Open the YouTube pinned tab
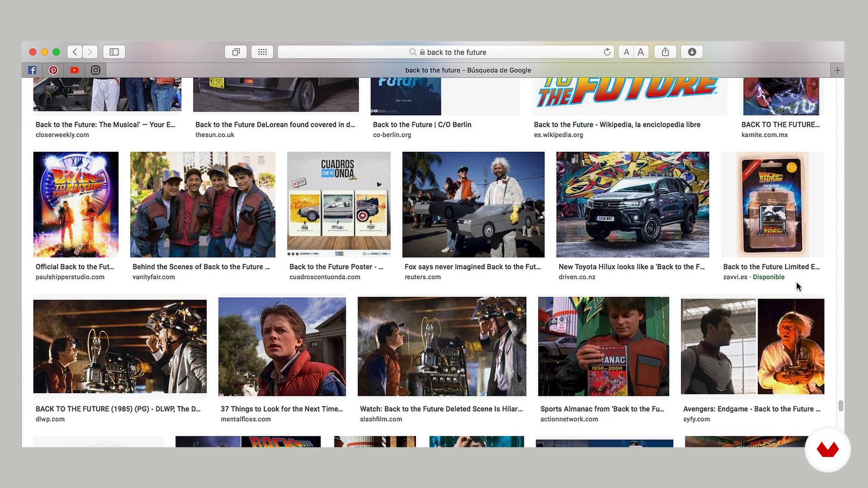This screenshot has height=488, width=868. click(x=75, y=70)
